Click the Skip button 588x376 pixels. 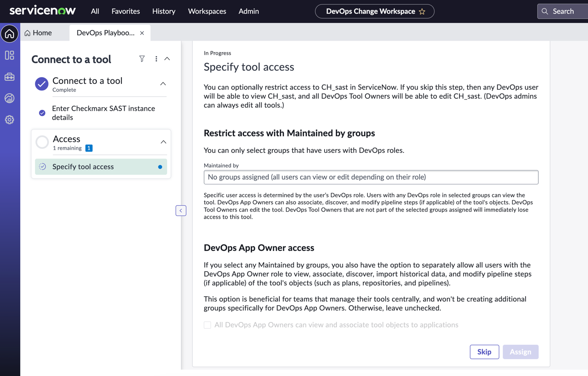[x=485, y=352]
